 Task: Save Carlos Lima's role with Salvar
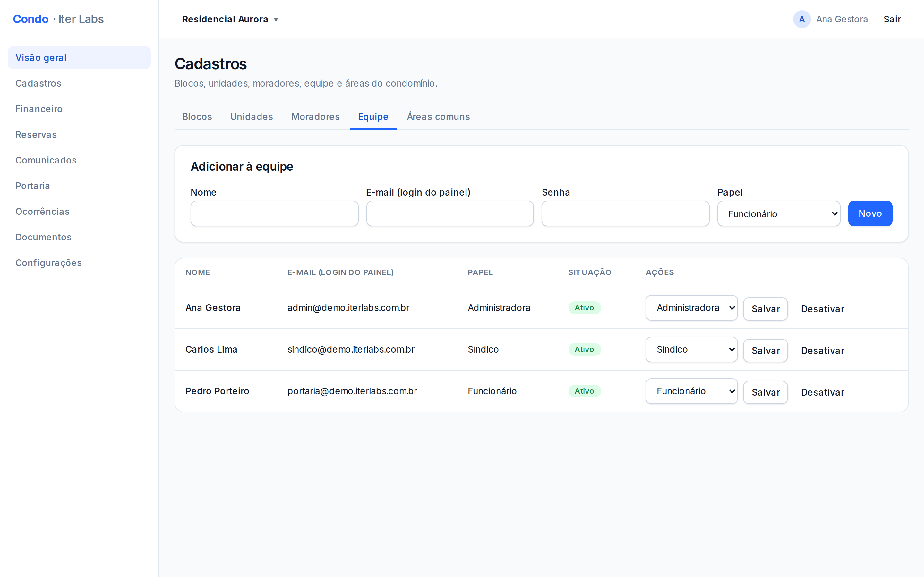(765, 350)
